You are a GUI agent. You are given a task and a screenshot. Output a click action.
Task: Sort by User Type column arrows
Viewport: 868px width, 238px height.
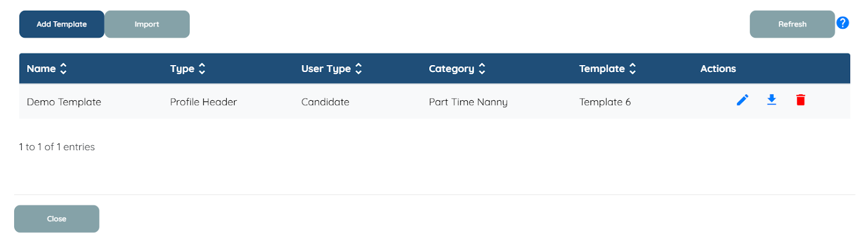[x=359, y=69]
